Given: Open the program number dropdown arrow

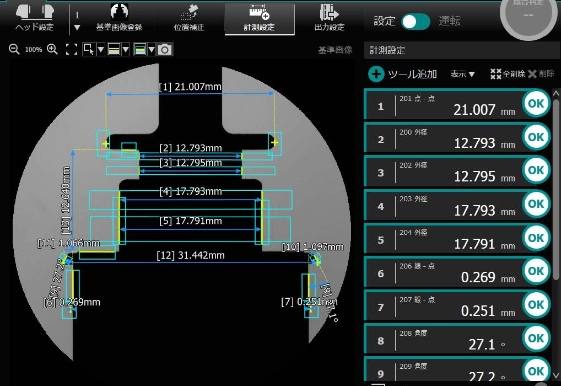Looking at the screenshot, I should 77,27.
